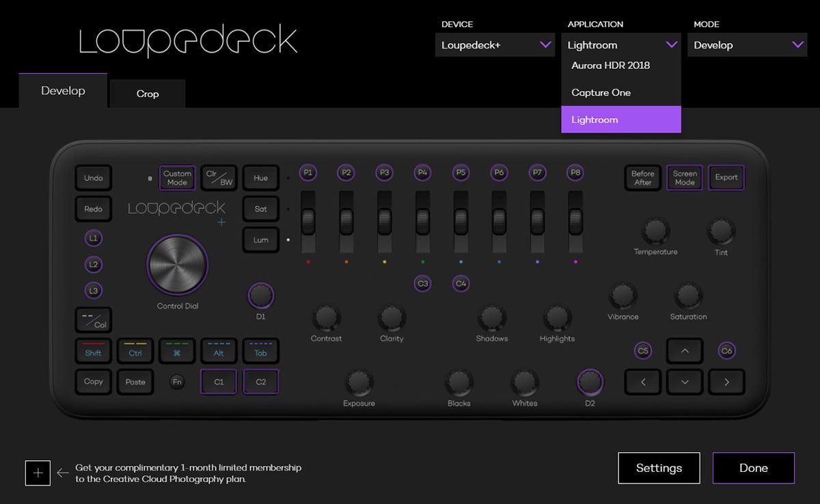
Task: Click the slider wheel under P8
Action: pos(575,221)
